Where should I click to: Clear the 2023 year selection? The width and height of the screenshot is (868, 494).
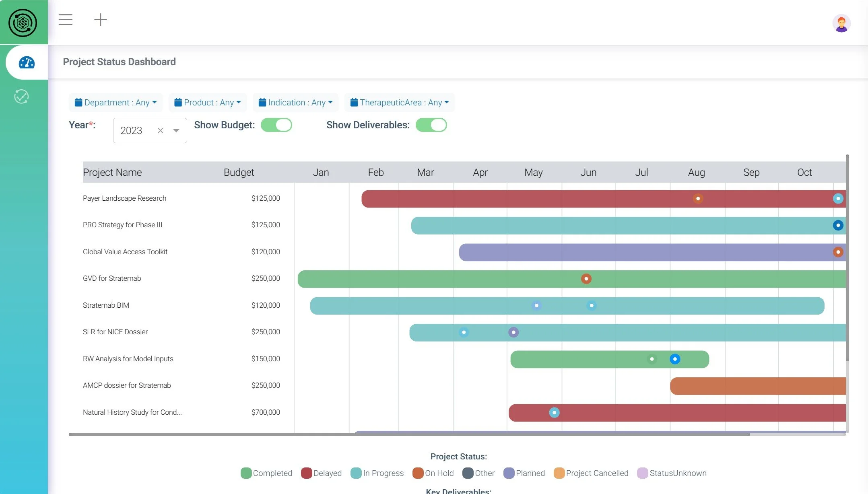160,130
